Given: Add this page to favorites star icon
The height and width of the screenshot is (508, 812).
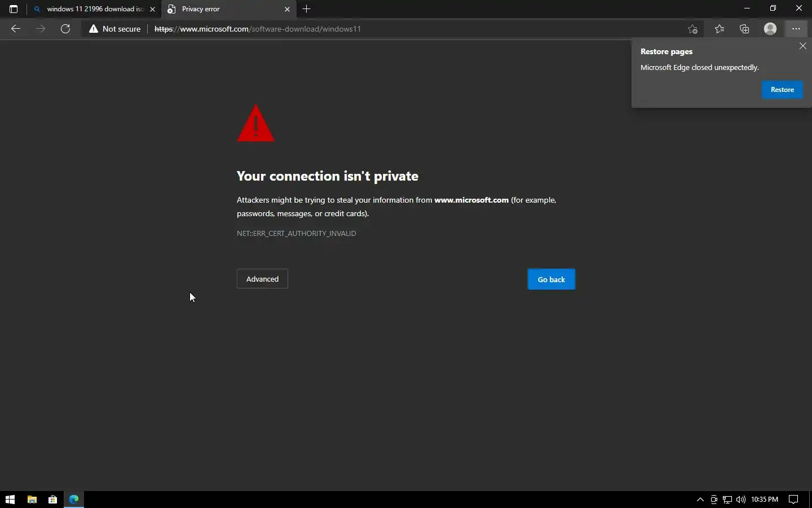Looking at the screenshot, I should coord(692,29).
